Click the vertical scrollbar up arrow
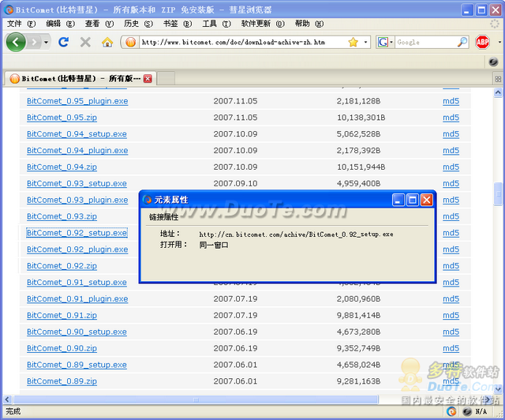The width and height of the screenshot is (505, 420). [498, 93]
